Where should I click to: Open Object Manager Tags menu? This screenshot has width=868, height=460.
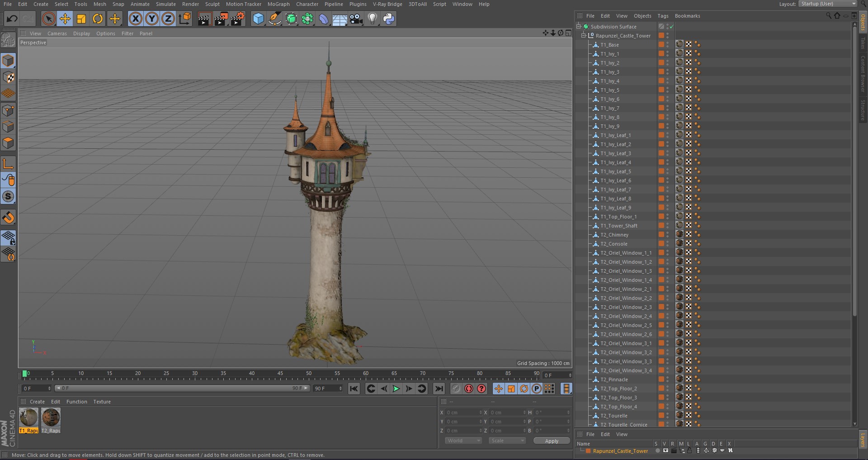coord(663,16)
